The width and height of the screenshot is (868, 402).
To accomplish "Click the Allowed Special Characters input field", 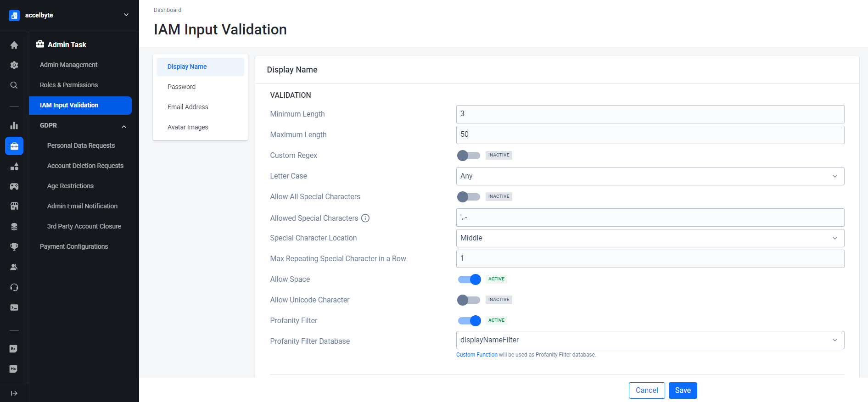I will point(650,218).
